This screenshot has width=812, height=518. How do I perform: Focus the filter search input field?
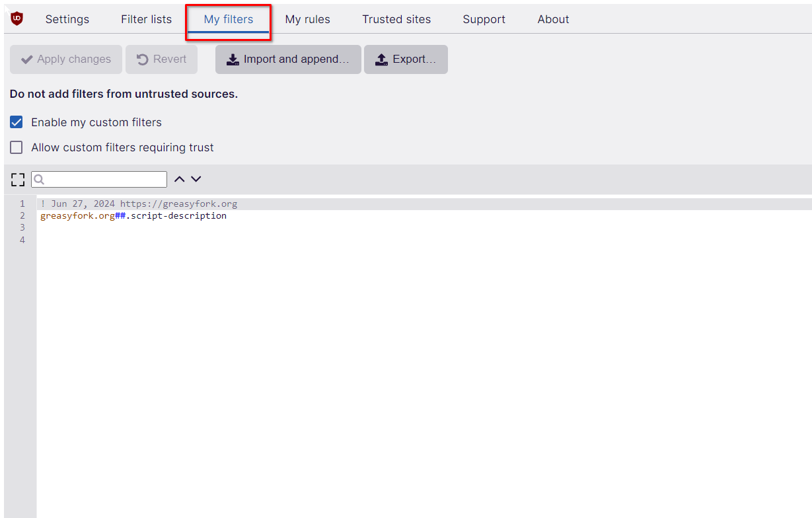tap(99, 179)
